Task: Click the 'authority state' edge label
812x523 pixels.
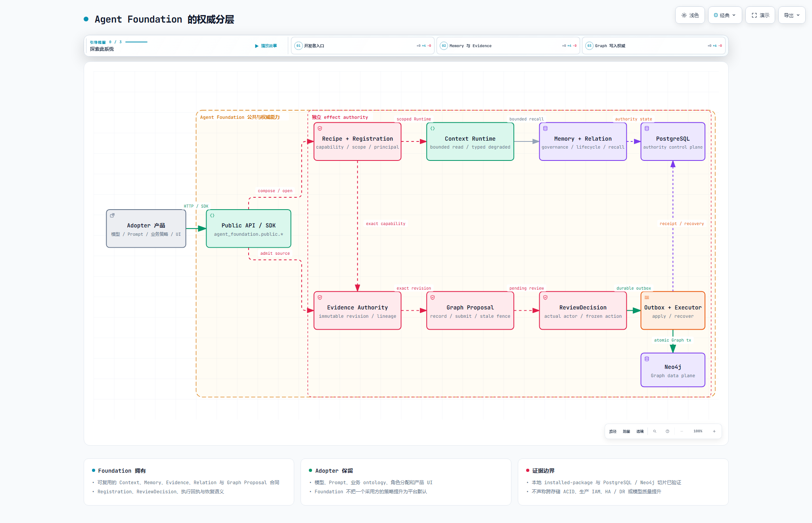Action: tap(634, 119)
